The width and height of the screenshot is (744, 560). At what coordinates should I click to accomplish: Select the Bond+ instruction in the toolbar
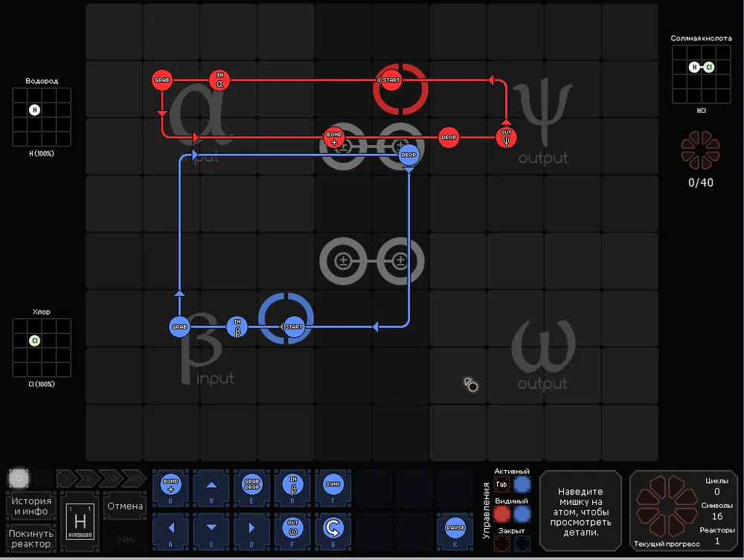pos(171,486)
